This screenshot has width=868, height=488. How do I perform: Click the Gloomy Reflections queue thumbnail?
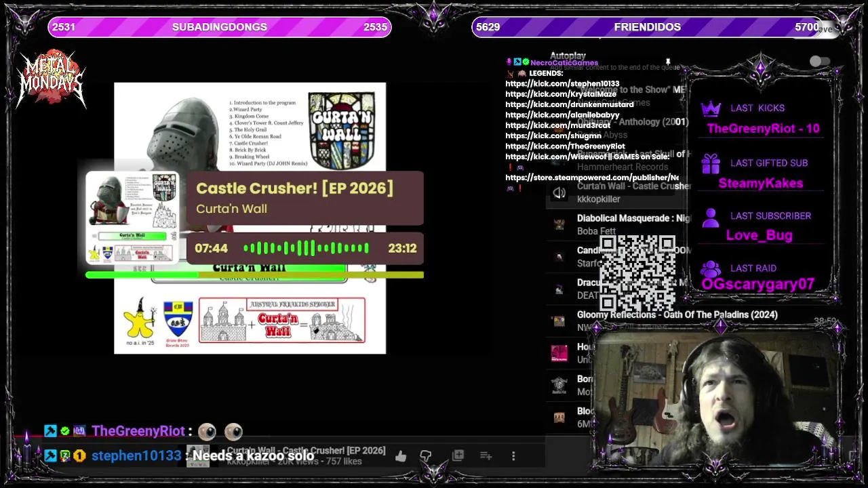click(559, 321)
